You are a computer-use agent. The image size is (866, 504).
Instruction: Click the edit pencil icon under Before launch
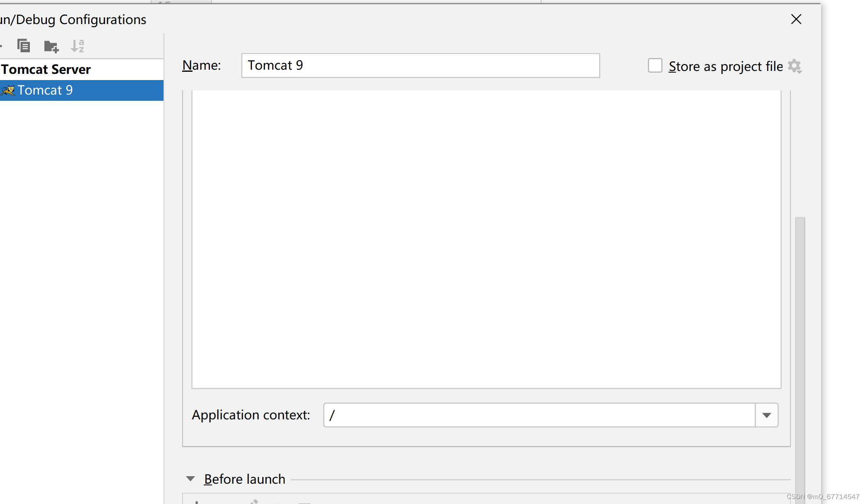point(254,502)
